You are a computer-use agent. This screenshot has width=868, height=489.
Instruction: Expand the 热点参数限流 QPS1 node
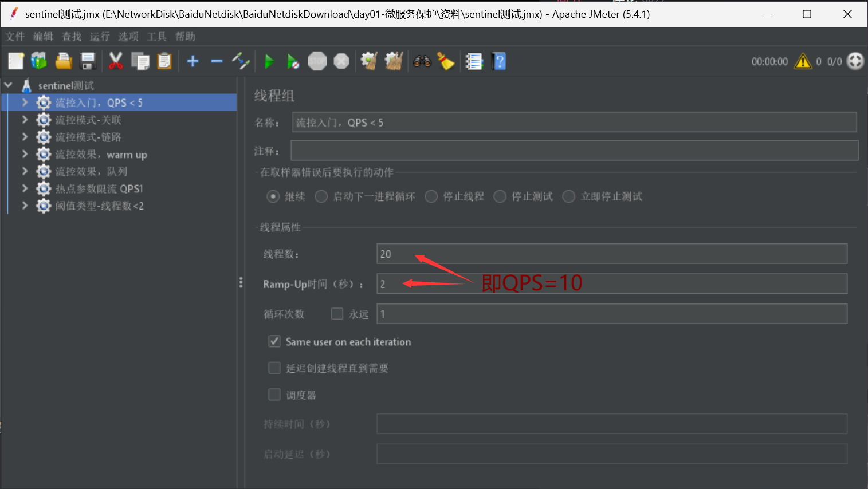tap(25, 188)
